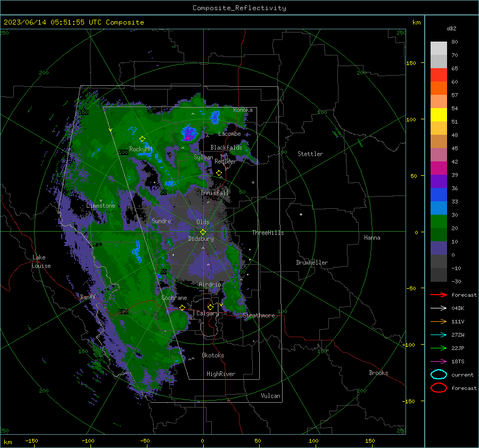Click the Calgary city label

click(x=208, y=313)
